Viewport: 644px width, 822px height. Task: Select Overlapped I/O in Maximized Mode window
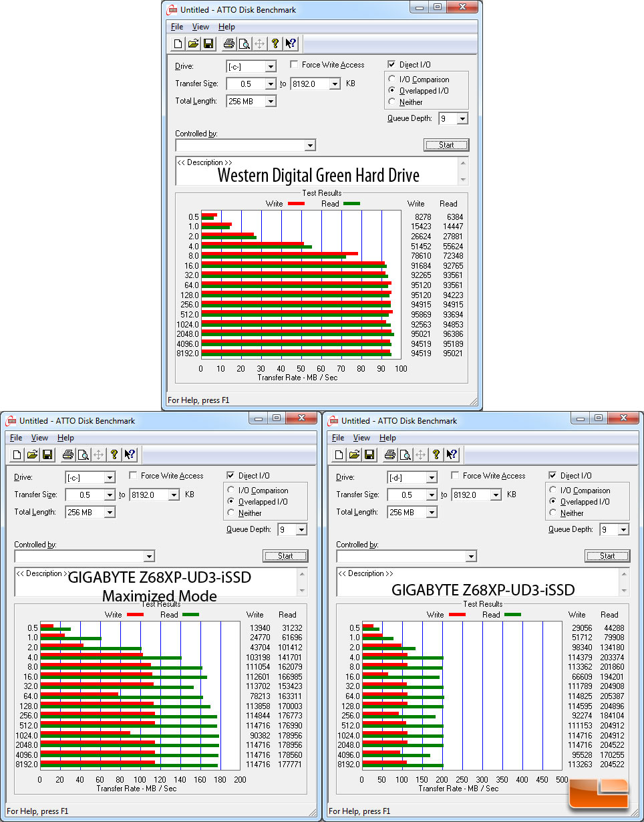(232, 502)
